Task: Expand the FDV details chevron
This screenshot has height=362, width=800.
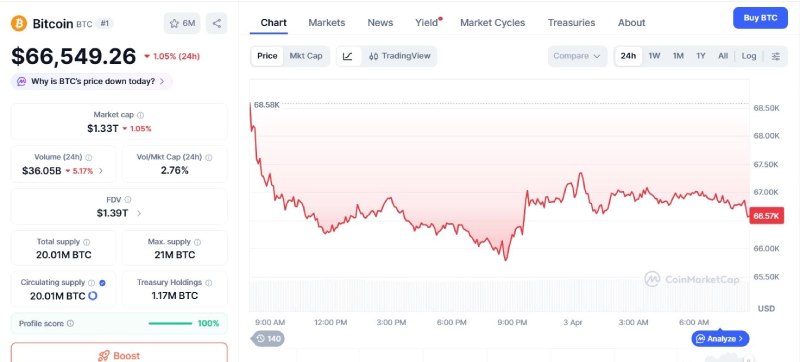Action: (139, 213)
